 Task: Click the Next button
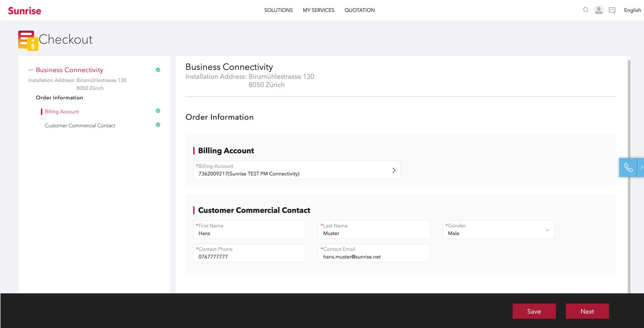click(x=587, y=311)
